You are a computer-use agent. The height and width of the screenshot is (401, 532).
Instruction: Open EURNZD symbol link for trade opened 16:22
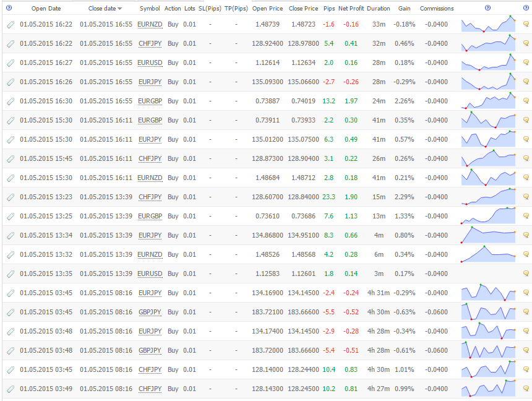pos(150,25)
